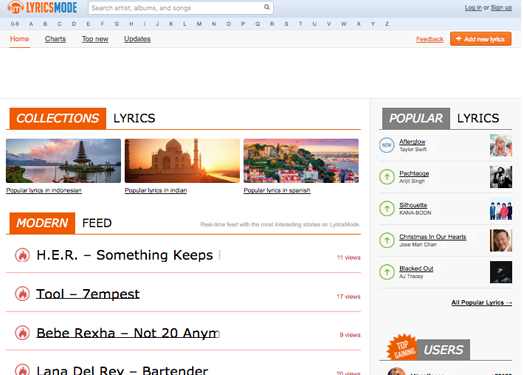Open the Charts tab
This screenshot has height=375, width=523.
(x=55, y=39)
